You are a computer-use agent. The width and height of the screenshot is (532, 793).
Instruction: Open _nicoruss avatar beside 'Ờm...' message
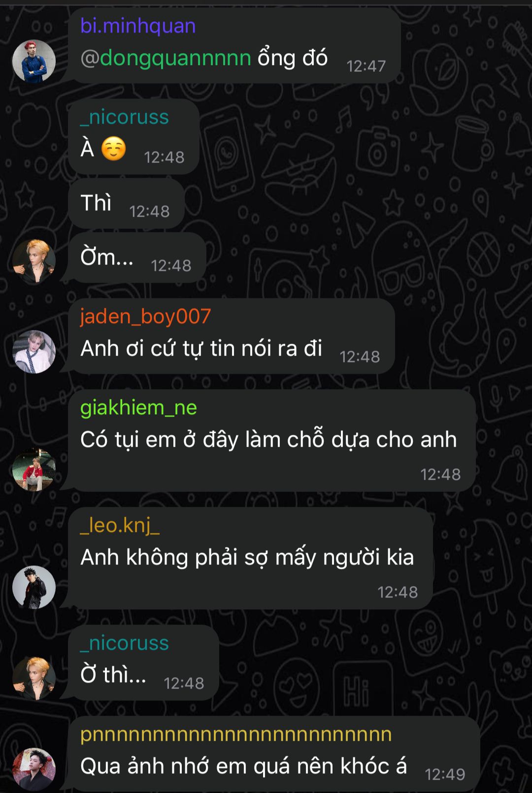(x=34, y=261)
